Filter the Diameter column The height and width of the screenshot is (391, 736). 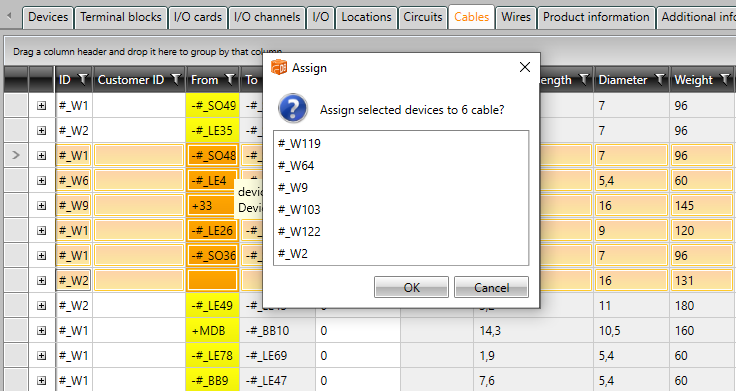[x=660, y=80]
